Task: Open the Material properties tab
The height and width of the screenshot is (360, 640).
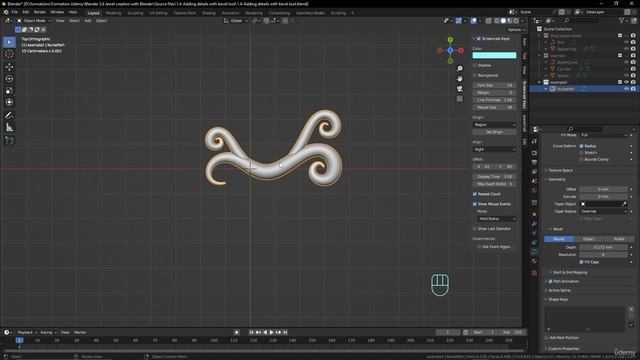Action: click(534, 261)
